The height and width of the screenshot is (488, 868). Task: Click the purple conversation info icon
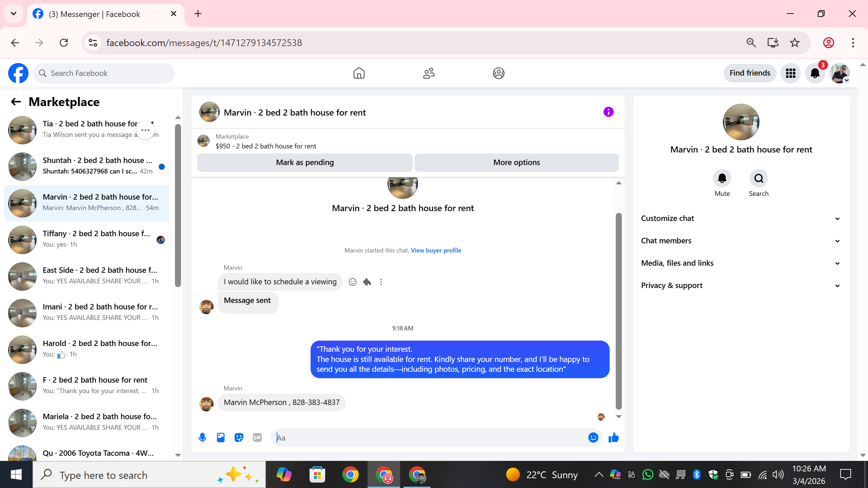(x=608, y=112)
